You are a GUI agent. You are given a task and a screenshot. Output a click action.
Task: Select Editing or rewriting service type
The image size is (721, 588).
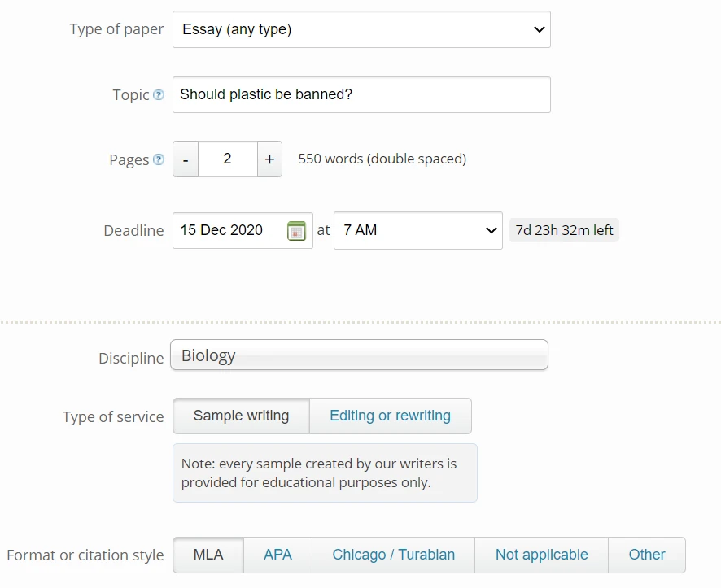pos(390,416)
